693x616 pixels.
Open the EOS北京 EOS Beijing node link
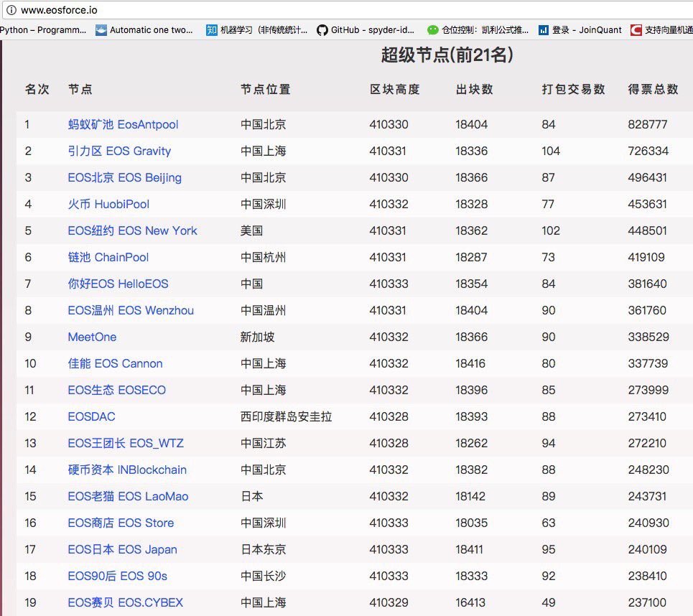[125, 177]
